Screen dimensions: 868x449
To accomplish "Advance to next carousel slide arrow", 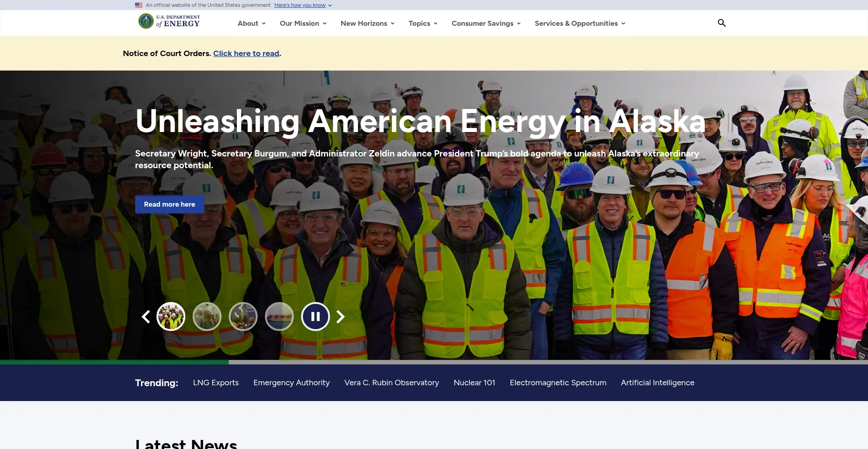I will [341, 317].
